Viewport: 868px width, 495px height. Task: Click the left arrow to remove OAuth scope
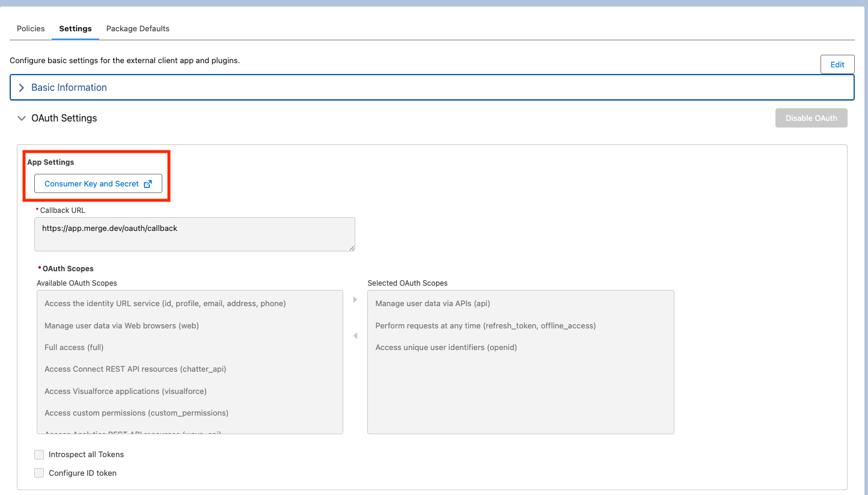[355, 336]
